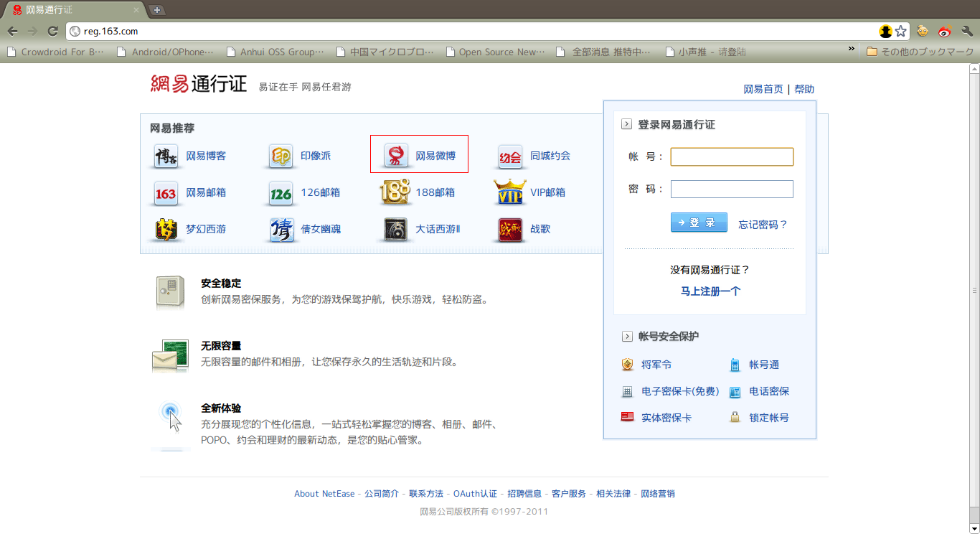Click the 网易通行证 logo
980x534 pixels.
(x=199, y=84)
